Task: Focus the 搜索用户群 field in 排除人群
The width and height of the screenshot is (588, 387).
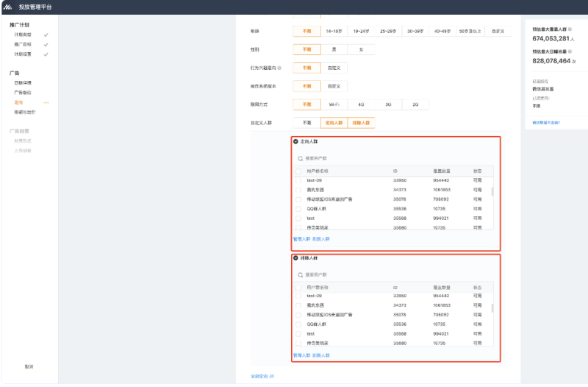Action: 331,274
